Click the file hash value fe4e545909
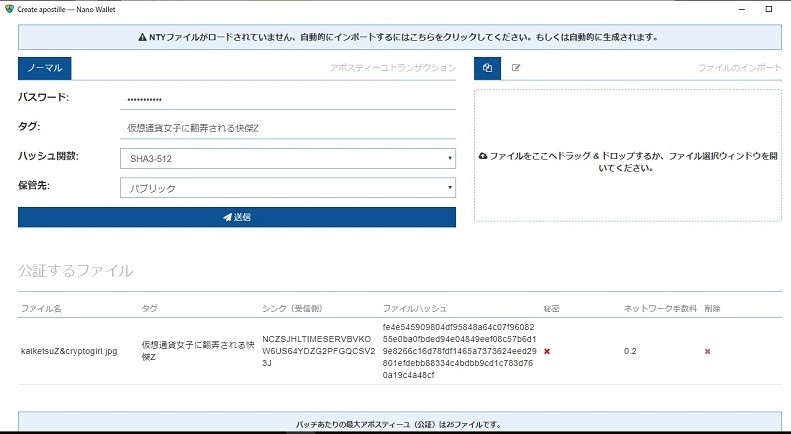Image resolution: width=791 pixels, height=434 pixels. point(460,351)
